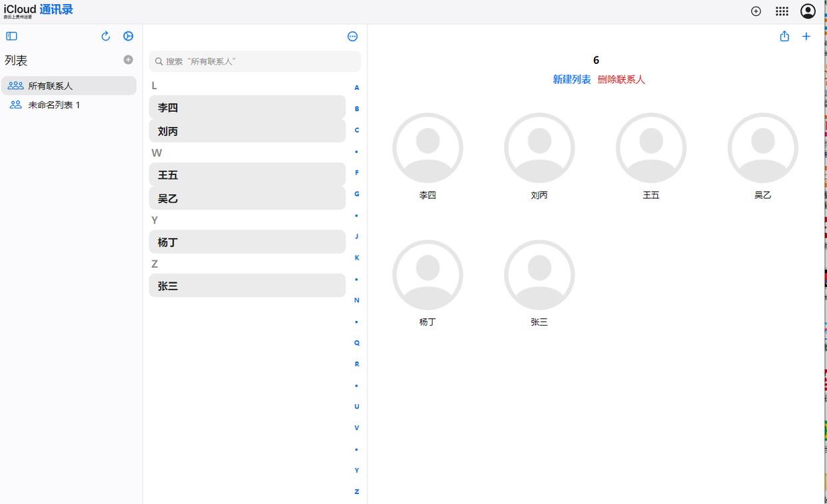
Task: Open the more options ellipsis menu
Action: [x=353, y=37]
